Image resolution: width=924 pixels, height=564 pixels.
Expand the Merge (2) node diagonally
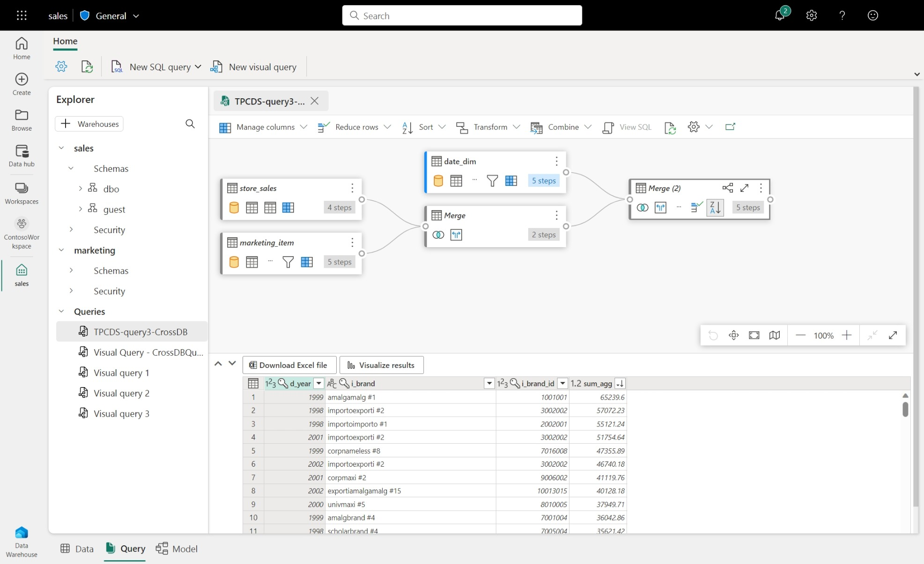tap(744, 188)
